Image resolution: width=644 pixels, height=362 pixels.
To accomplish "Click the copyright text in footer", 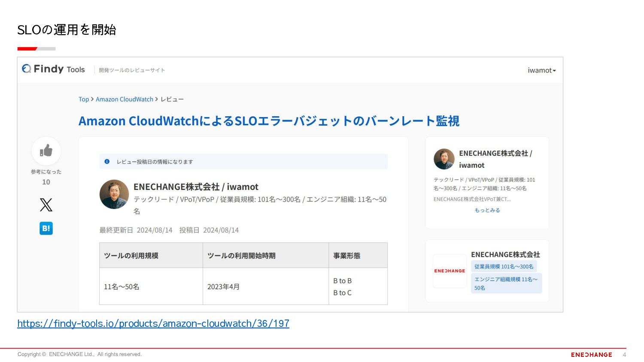I will click(x=79, y=354).
